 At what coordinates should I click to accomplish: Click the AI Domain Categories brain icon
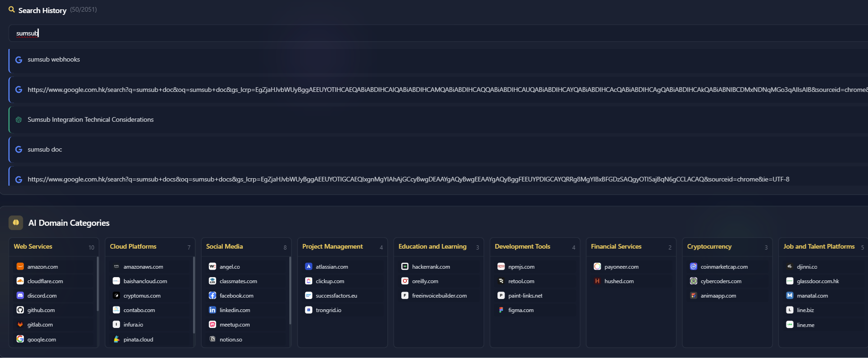pyautogui.click(x=16, y=223)
